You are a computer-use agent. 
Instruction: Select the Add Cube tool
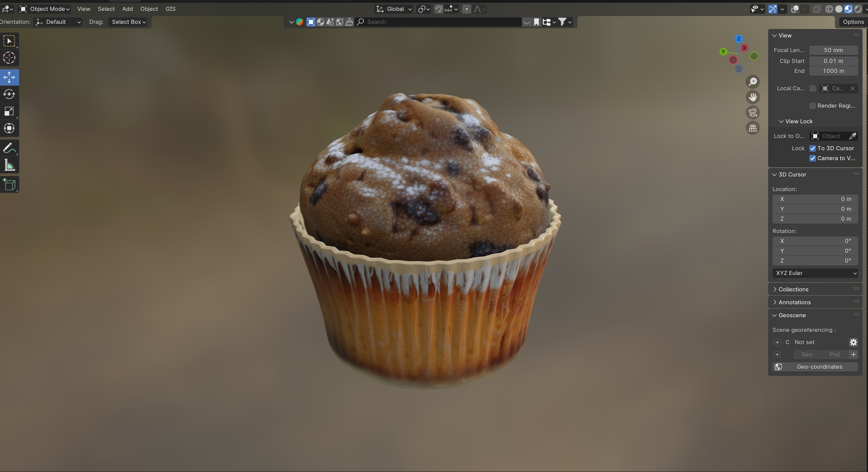point(9,185)
